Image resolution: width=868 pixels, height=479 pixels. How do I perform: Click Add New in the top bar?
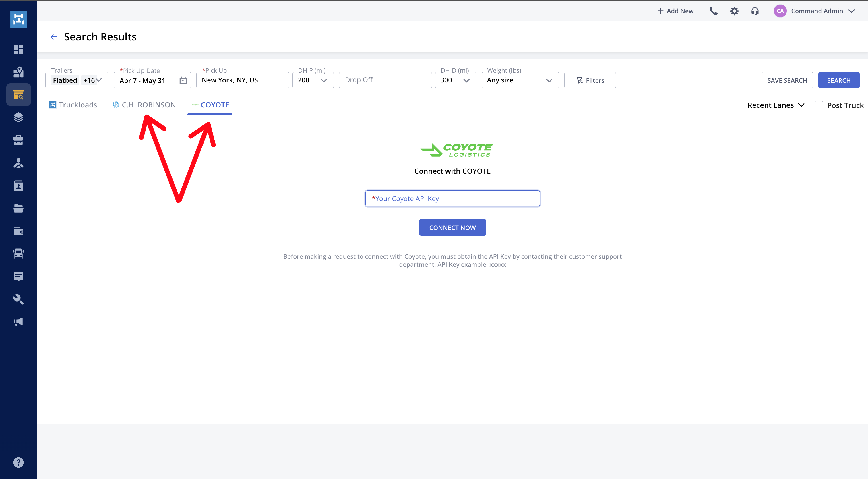(x=675, y=11)
